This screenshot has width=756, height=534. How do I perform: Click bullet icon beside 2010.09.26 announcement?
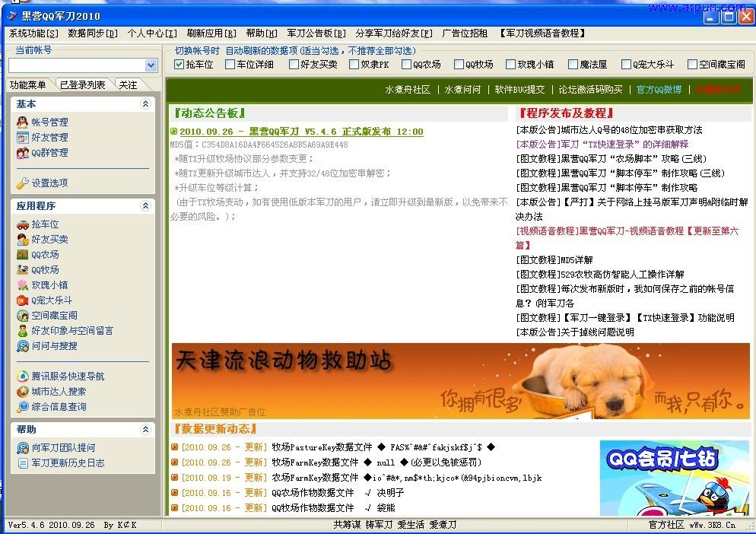[173, 131]
